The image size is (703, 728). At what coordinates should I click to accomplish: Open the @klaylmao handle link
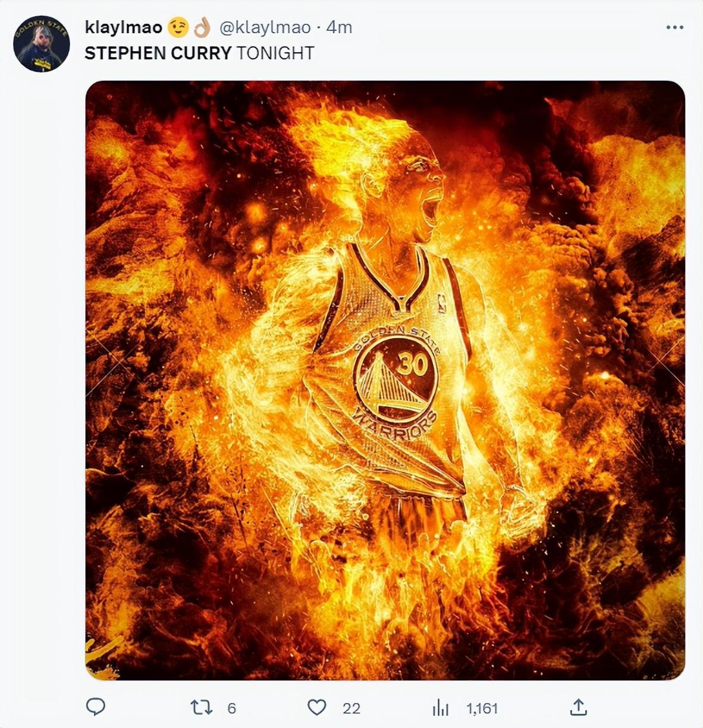click(x=265, y=27)
